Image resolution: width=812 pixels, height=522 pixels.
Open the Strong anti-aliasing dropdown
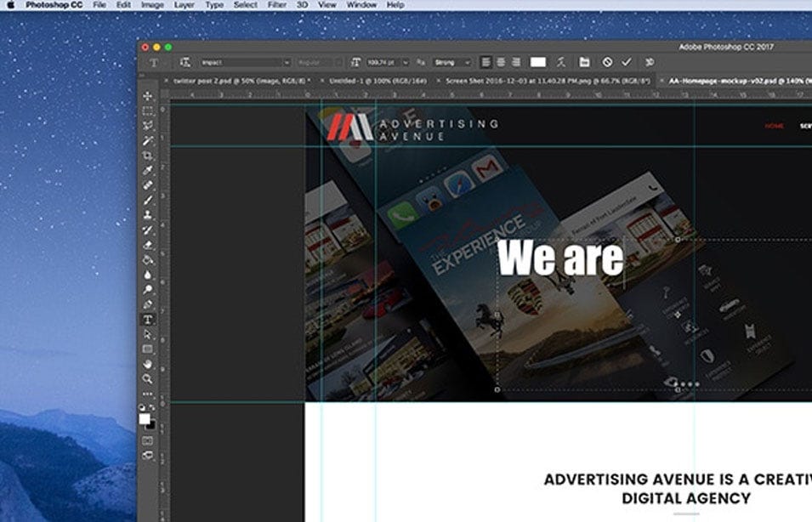[x=452, y=62]
